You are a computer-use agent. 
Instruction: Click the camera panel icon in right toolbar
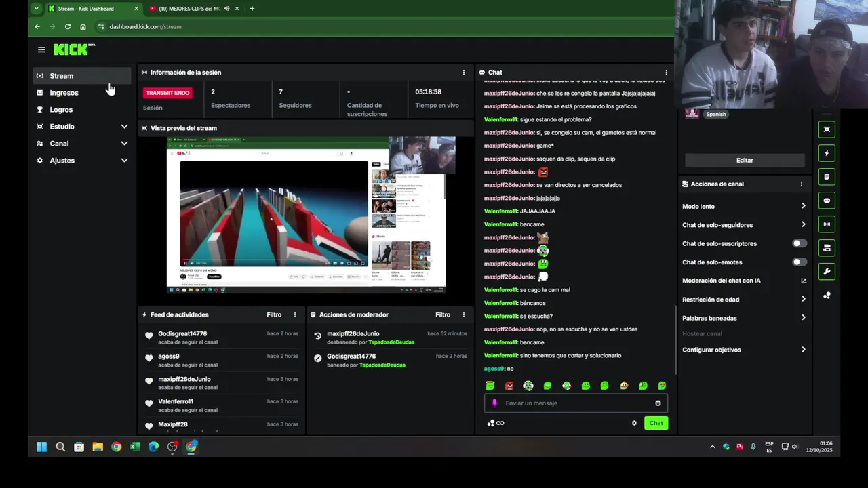(827, 248)
